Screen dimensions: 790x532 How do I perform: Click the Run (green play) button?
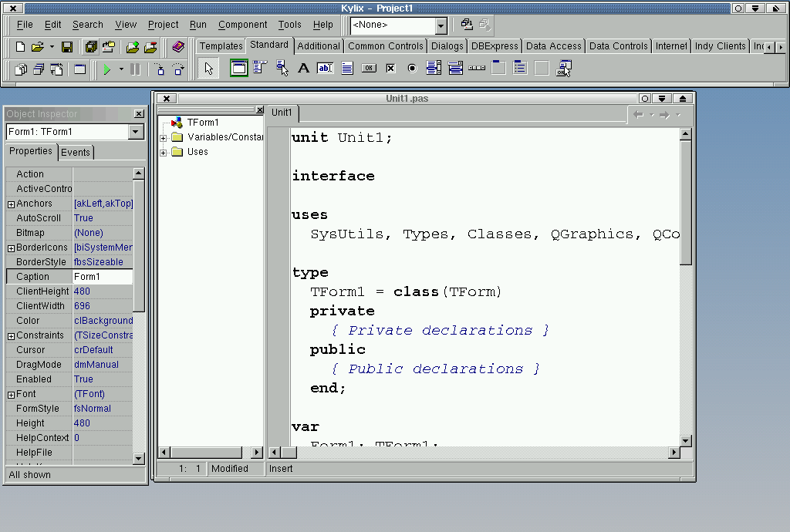click(107, 69)
